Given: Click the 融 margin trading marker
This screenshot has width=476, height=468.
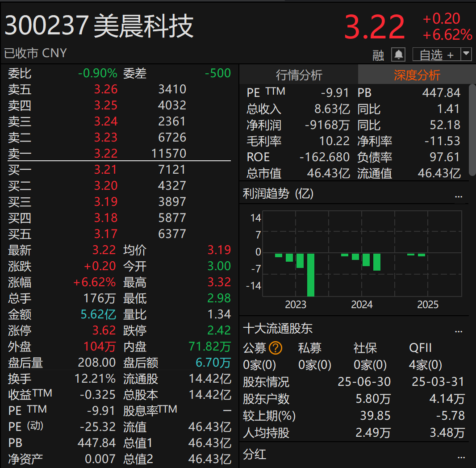Looking at the screenshot, I should pyautogui.click(x=378, y=55).
